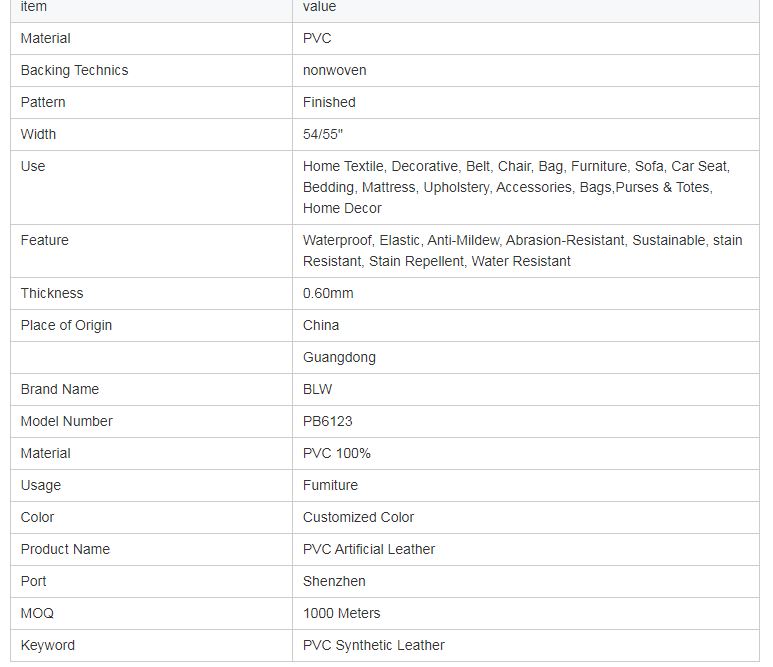Screen dimensions: 773x667
Task: Select the Customized Color value
Action: coord(358,518)
